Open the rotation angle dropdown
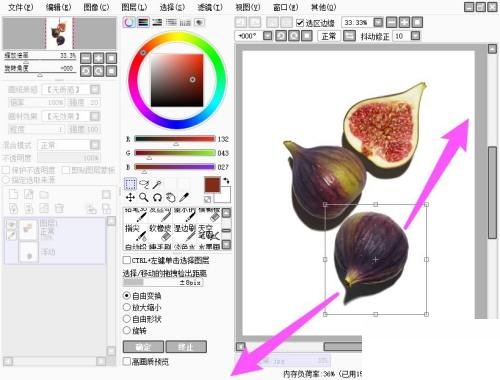The image size is (500, 380). [x=268, y=36]
